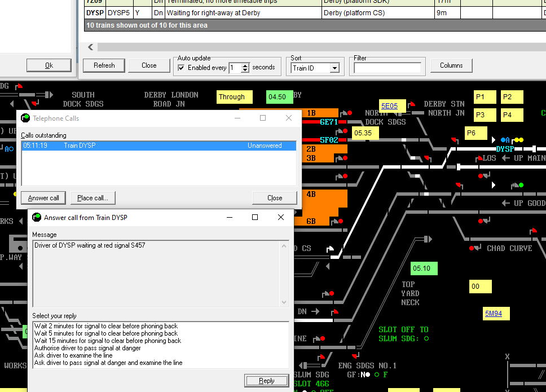The height and width of the screenshot is (392, 546).
Task: Close the train list window
Action: [x=149, y=65]
